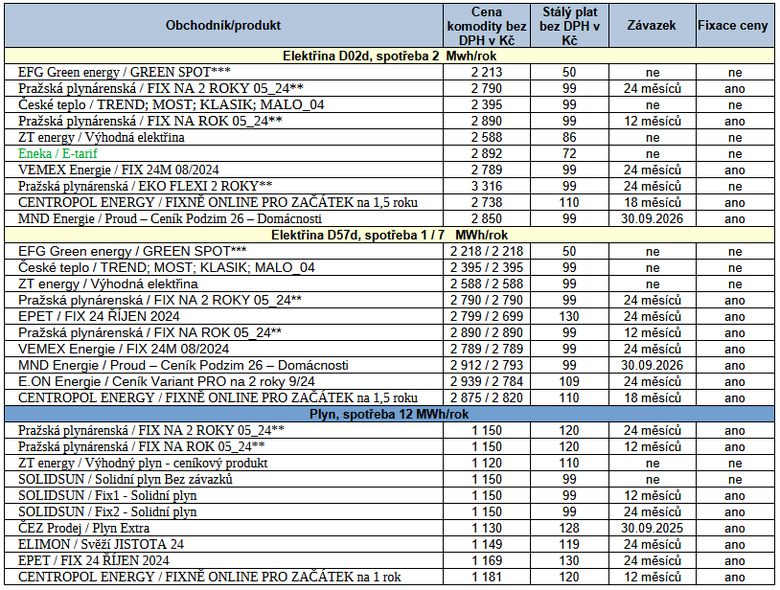Screen dimensions: 780x590
Task: Select the Elektřina D02d section heading row
Action: coord(390,56)
